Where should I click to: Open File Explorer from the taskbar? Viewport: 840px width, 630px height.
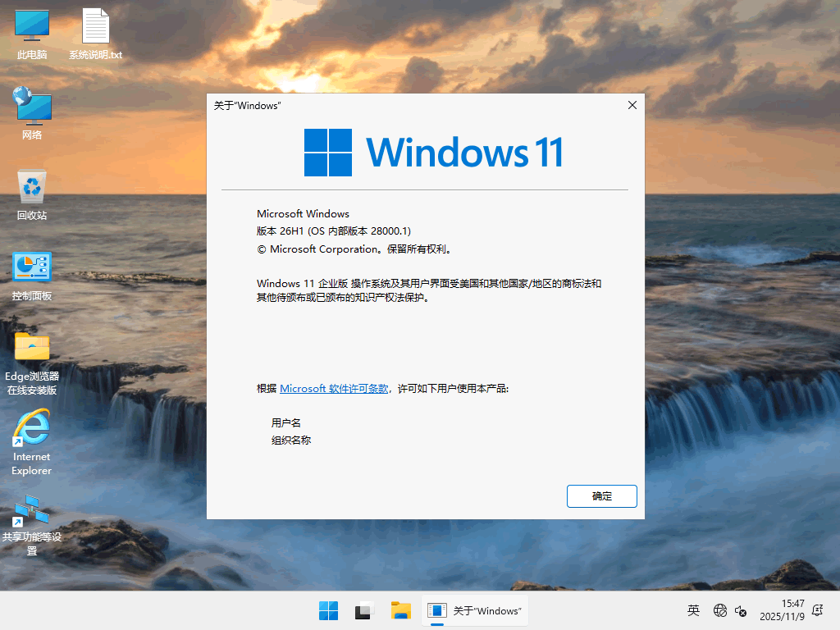pyautogui.click(x=400, y=610)
